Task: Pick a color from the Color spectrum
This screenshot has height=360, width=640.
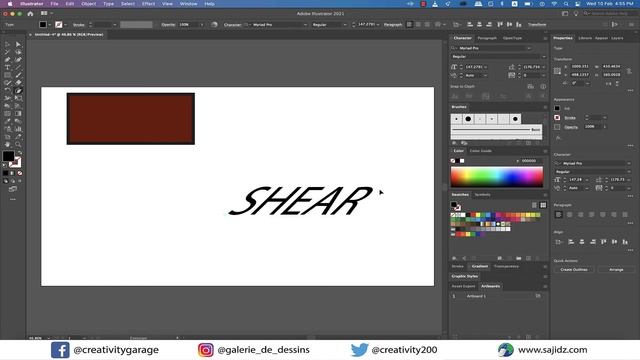Action: 497,177
